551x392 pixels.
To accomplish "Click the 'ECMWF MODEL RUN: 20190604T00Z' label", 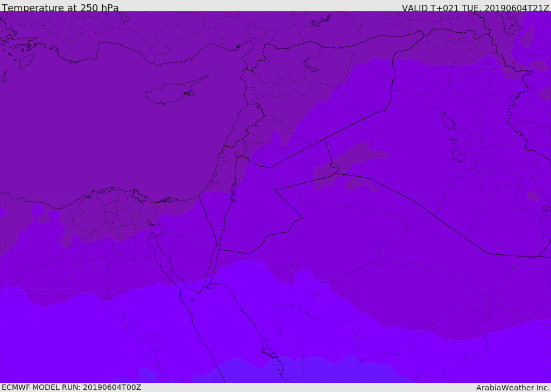I will coord(72,387).
